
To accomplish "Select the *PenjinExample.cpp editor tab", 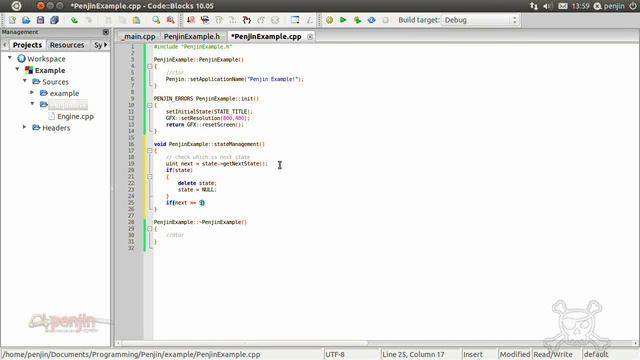I will (x=266, y=36).
